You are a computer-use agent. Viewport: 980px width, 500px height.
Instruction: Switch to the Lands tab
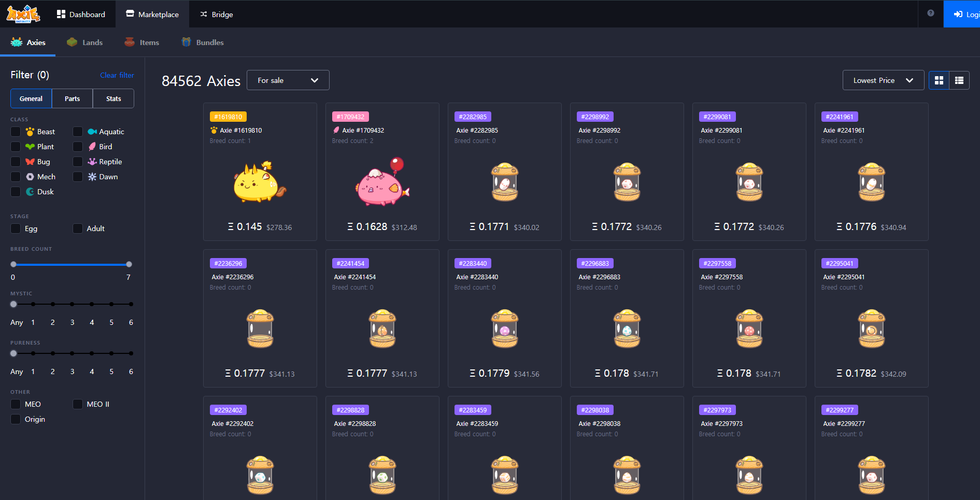85,42
